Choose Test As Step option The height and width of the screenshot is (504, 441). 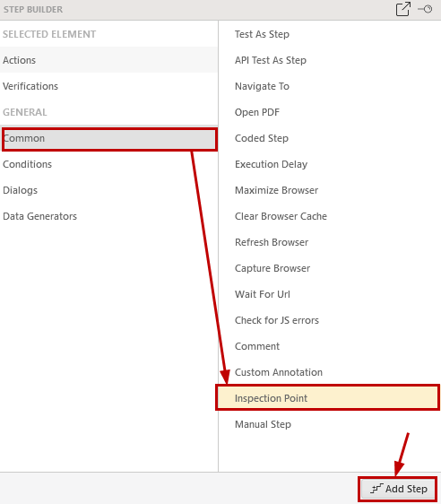[330, 34]
